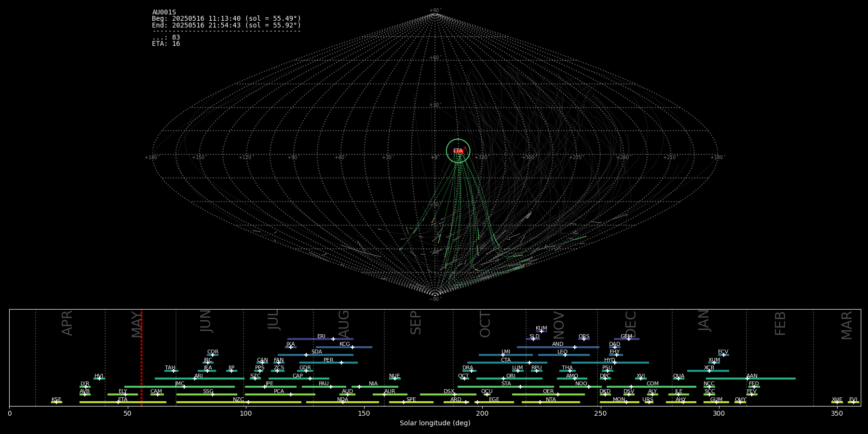Click the GEM shower label

pyautogui.click(x=626, y=337)
